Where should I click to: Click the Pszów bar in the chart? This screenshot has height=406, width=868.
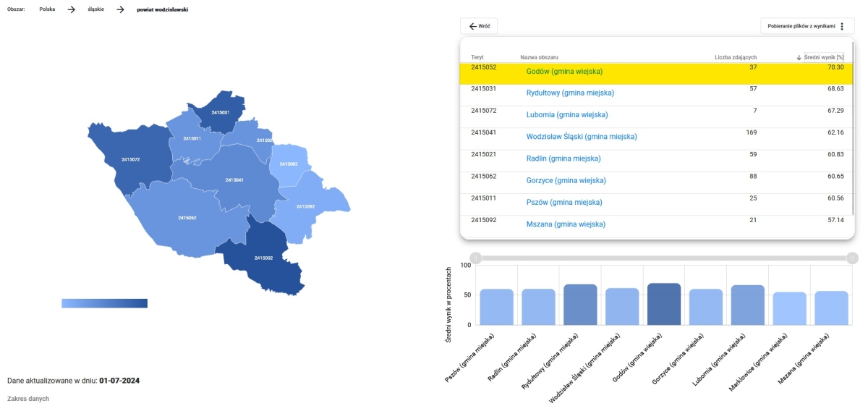pyautogui.click(x=497, y=307)
